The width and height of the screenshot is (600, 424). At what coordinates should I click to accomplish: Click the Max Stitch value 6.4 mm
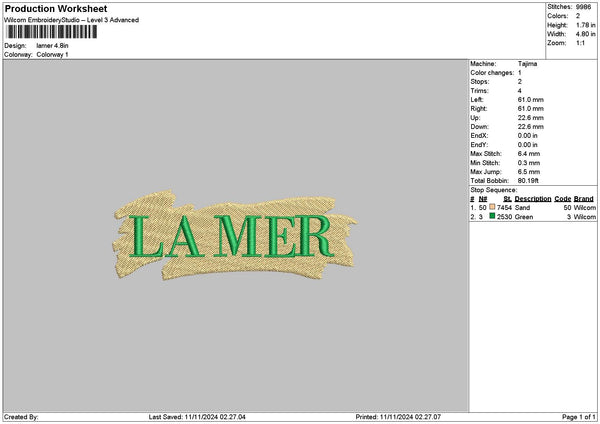[x=529, y=154]
